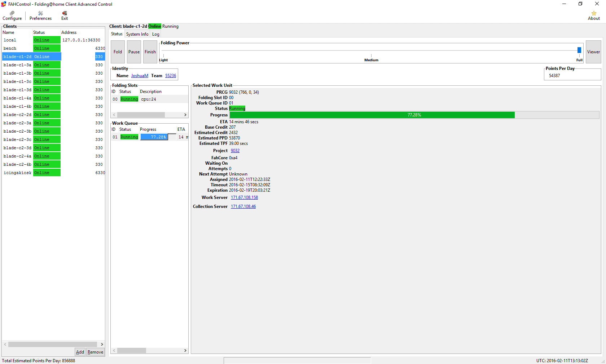606x364 pixels.
Task: Click the Pause button
Action: point(134,52)
